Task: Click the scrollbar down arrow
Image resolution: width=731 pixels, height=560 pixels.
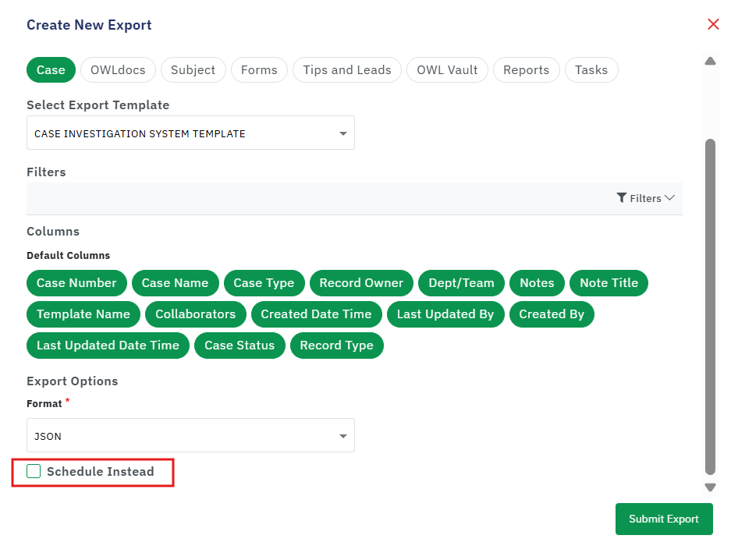Action: point(710,487)
